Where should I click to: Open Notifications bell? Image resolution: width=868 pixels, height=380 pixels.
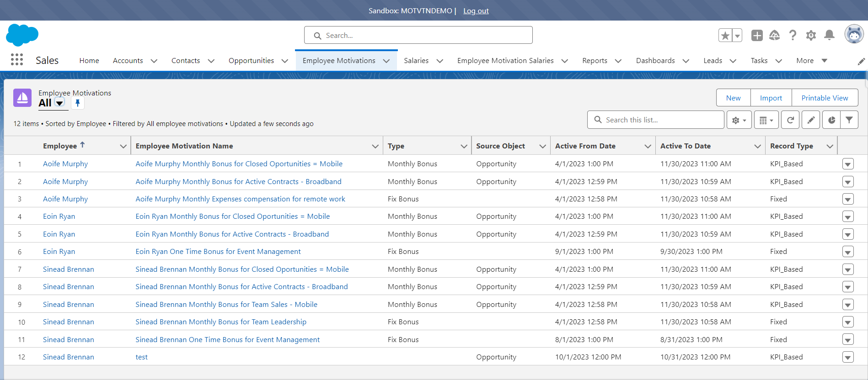(829, 35)
